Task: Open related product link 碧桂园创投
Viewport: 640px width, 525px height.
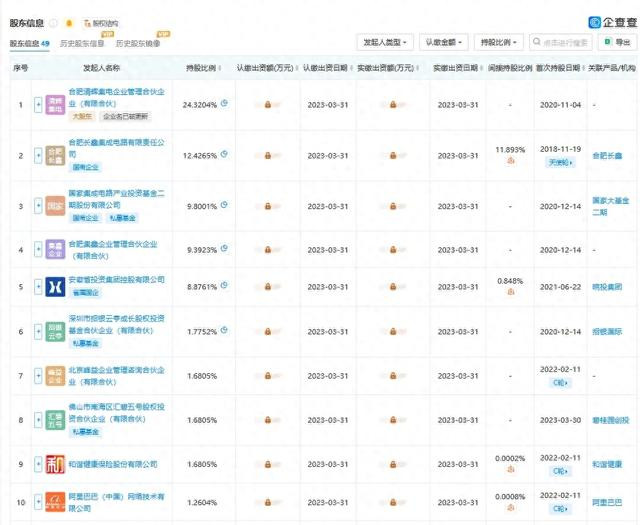Action: pos(611,420)
